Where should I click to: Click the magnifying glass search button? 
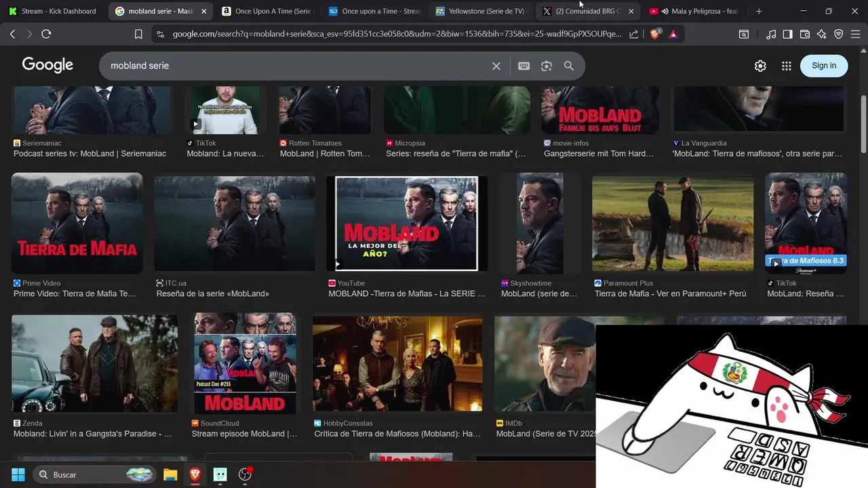569,66
